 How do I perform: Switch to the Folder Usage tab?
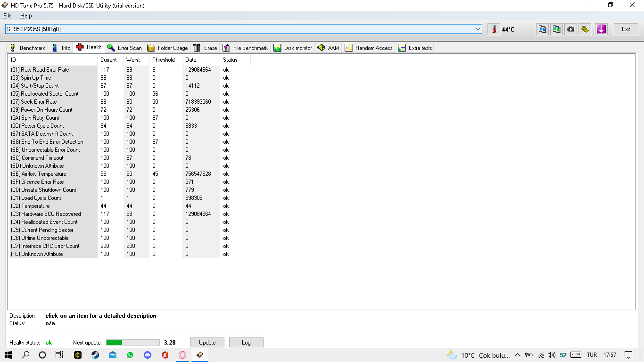[x=167, y=48]
